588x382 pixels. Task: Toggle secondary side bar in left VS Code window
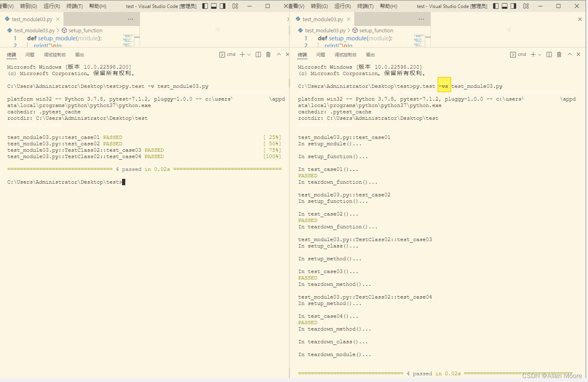223,6
